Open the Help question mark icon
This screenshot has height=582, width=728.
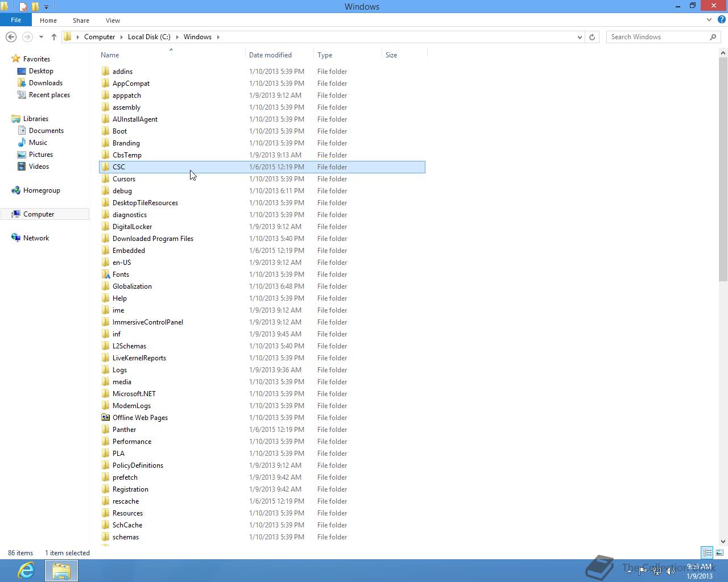click(x=721, y=20)
